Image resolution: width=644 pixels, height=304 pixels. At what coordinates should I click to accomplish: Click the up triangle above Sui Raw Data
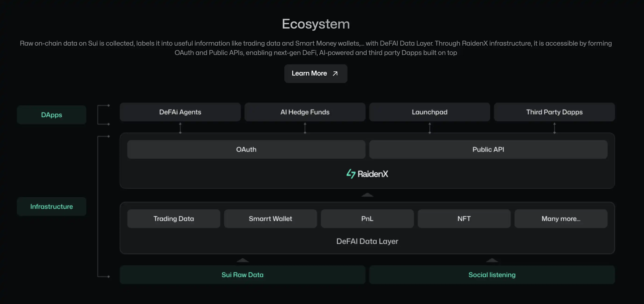[x=242, y=261]
